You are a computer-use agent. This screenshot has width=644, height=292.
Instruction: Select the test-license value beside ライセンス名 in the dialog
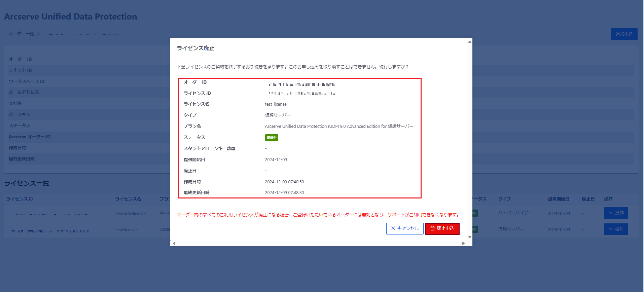coord(276,104)
